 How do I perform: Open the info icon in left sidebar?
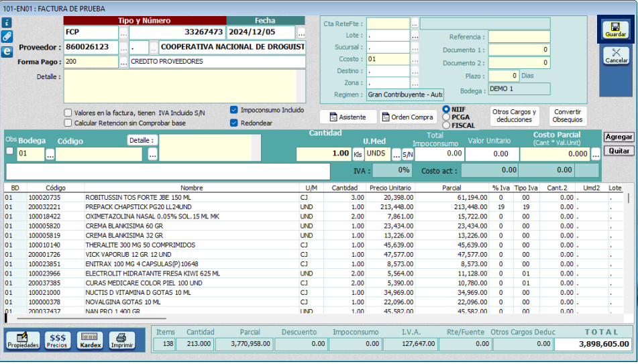[7, 23]
